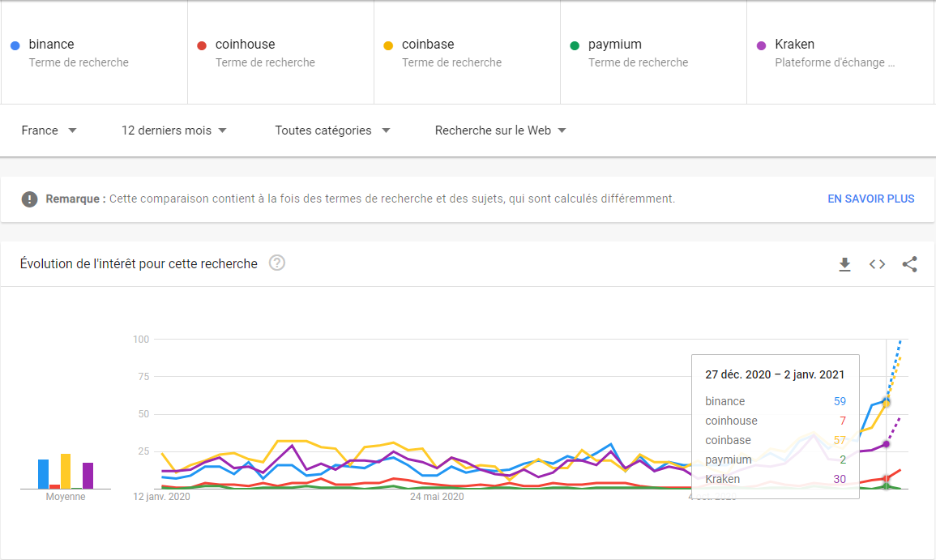Expand the "Recherche sur le Web" selector
Viewport: 936px width, 560px height.
[500, 130]
